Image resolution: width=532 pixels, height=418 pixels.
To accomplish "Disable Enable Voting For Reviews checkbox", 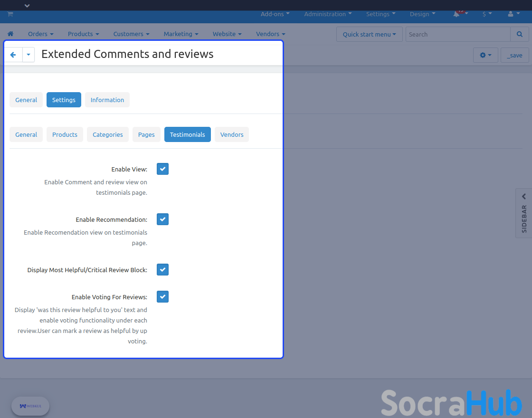I will pos(162,297).
